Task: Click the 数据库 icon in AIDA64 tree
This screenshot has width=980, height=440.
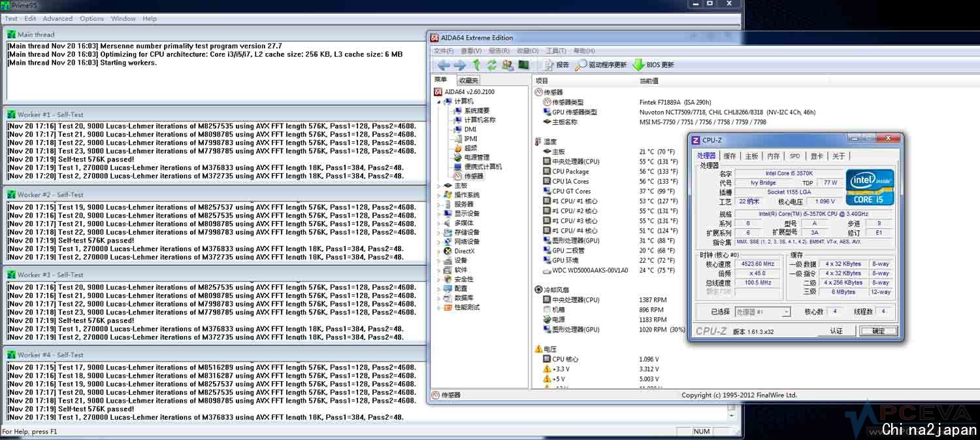Action: (448, 297)
